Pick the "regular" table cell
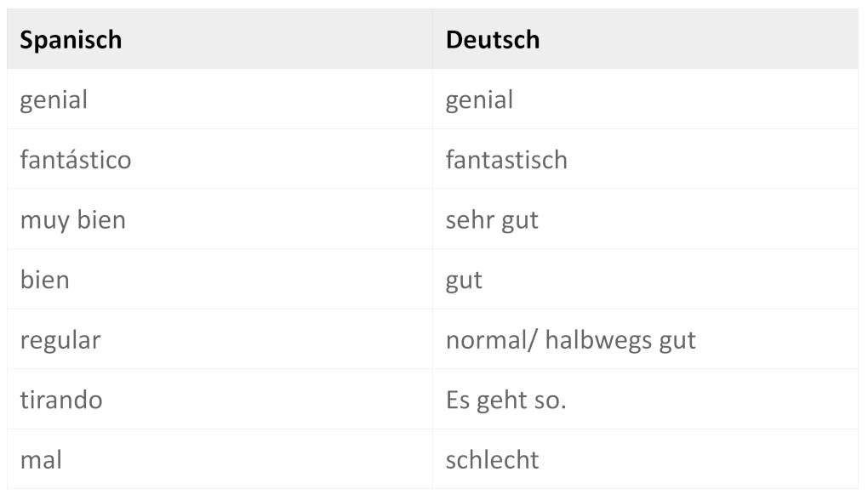Screen dimensions: 868x500 click(x=60, y=340)
